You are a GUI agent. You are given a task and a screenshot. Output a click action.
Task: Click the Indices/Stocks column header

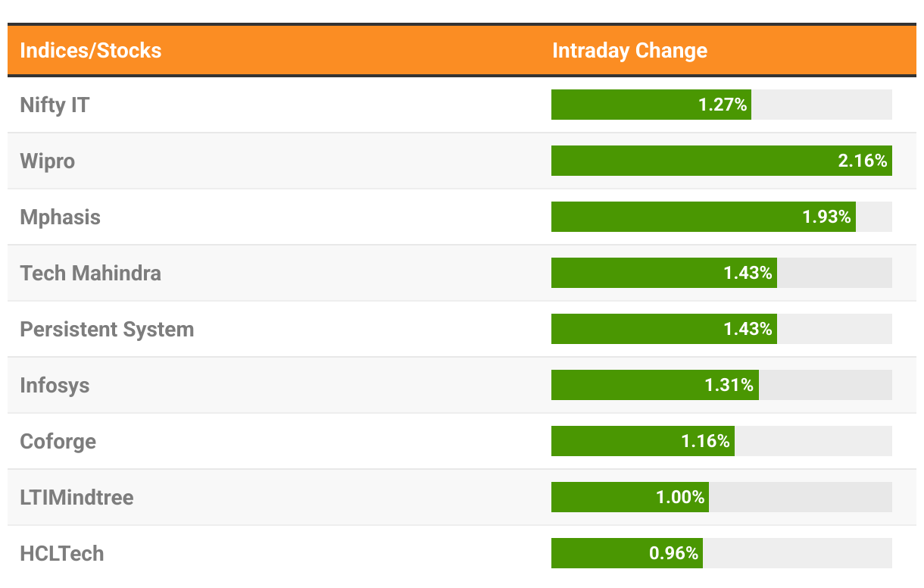pyautogui.click(x=91, y=51)
